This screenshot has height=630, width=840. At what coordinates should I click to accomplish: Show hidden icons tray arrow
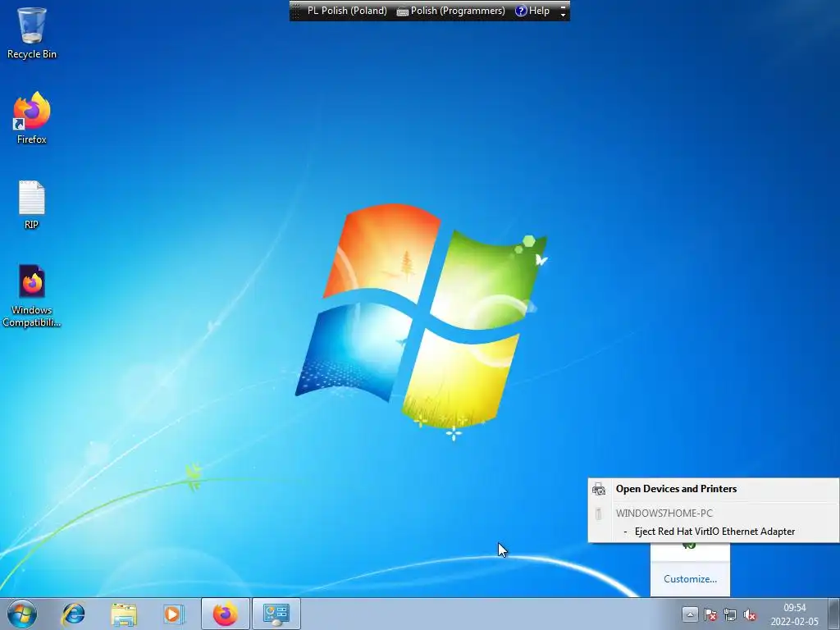(689, 614)
